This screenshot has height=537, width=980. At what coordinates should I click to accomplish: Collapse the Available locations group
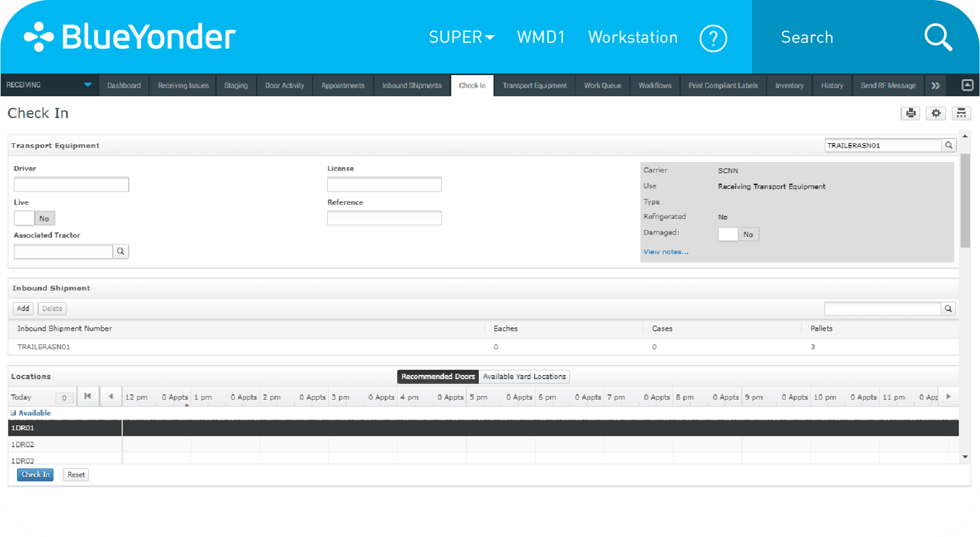pos(14,412)
